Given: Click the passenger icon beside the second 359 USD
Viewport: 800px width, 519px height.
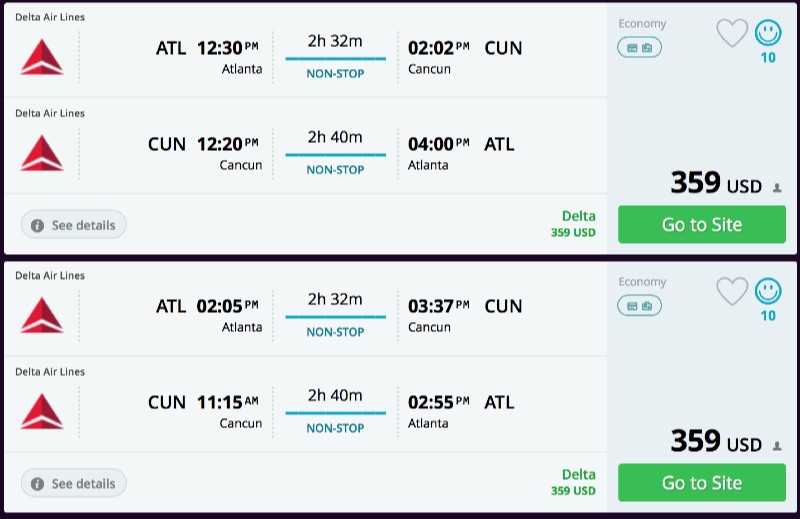Looking at the screenshot, I should [x=777, y=446].
